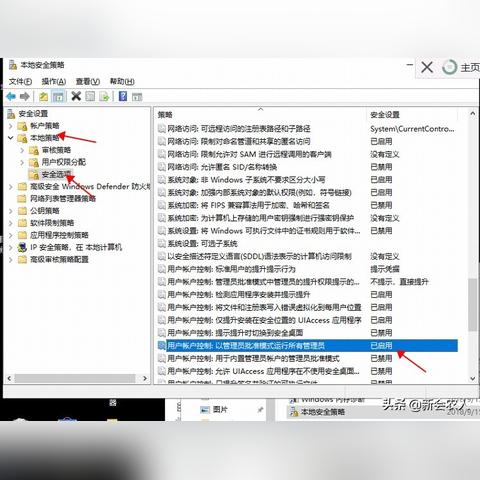The image size is (480, 480).
Task: Click the Back arrow toolbar icon
Action: tap(11, 97)
